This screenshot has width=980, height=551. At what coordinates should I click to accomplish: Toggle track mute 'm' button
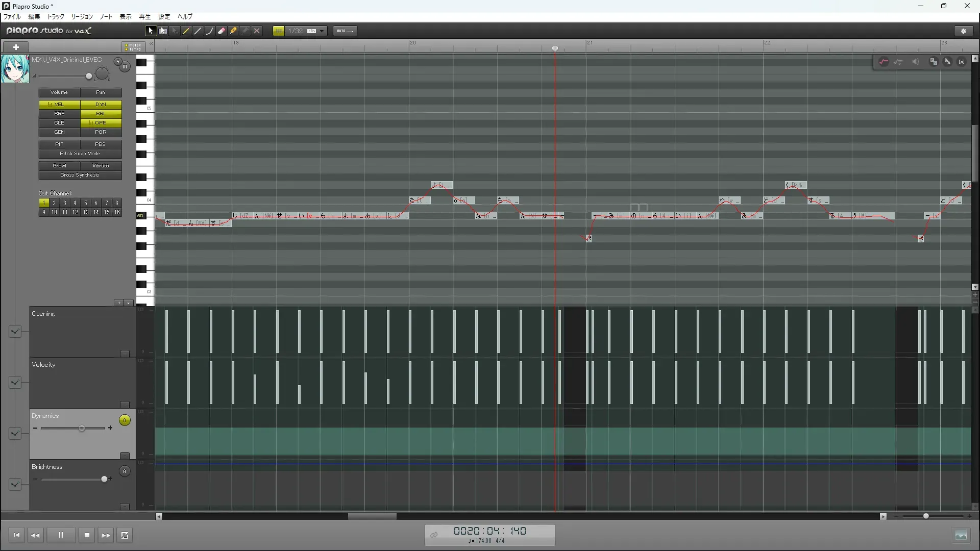pos(125,67)
